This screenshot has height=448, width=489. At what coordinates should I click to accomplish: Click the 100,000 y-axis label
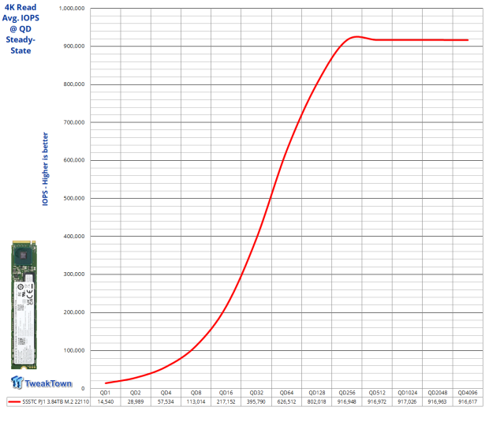tap(74, 350)
